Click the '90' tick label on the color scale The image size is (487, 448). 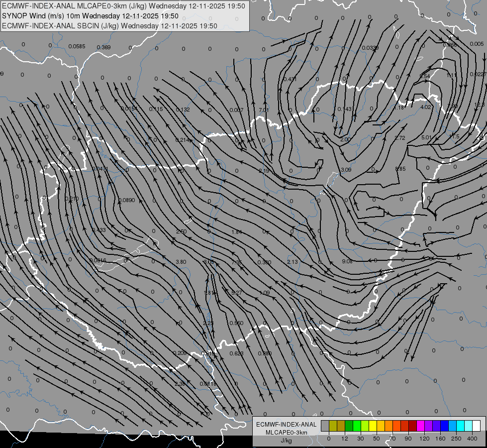click(x=408, y=439)
